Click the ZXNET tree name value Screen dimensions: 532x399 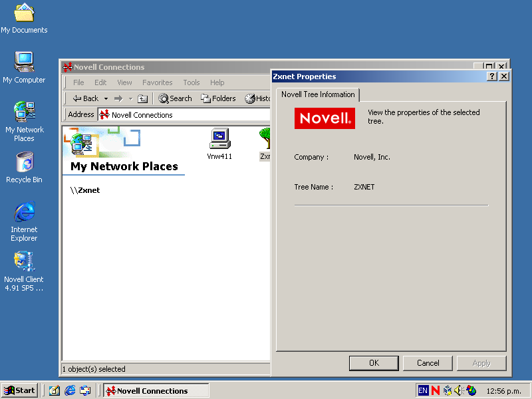tap(364, 187)
